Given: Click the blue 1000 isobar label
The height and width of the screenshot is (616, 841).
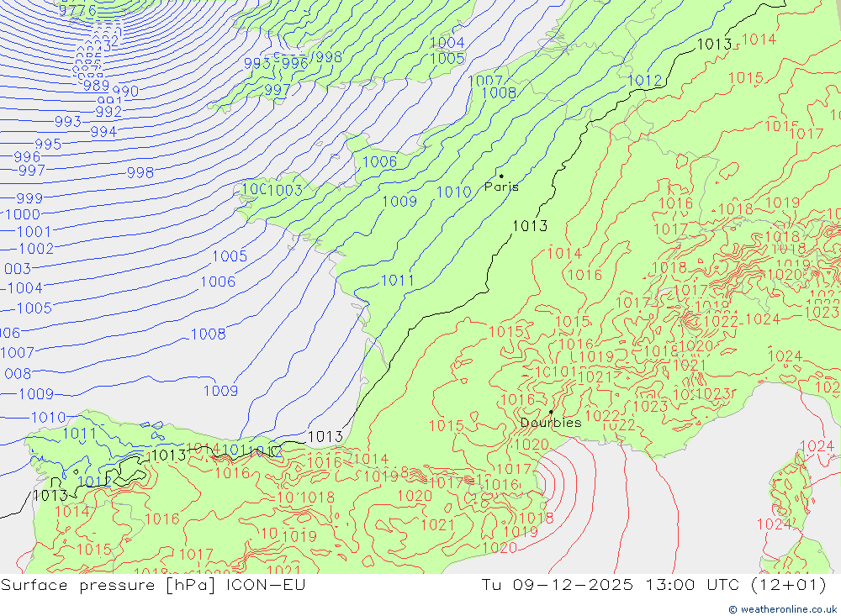Looking at the screenshot, I should point(23,214).
